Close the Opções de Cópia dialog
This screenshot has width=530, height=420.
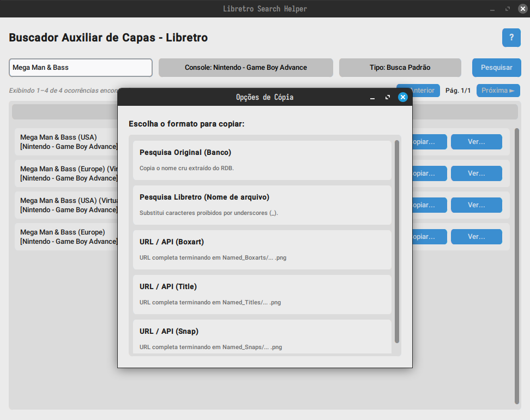(402, 97)
